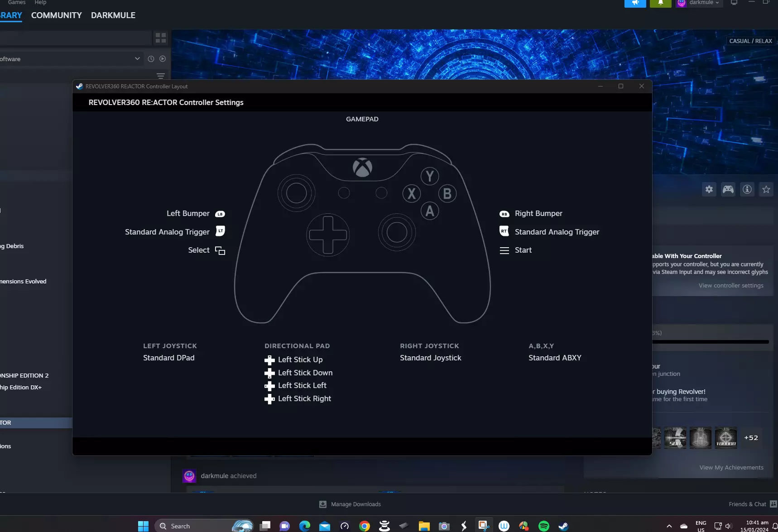Click the left trigger LT glyph
778x532 pixels.
pyautogui.click(x=221, y=231)
